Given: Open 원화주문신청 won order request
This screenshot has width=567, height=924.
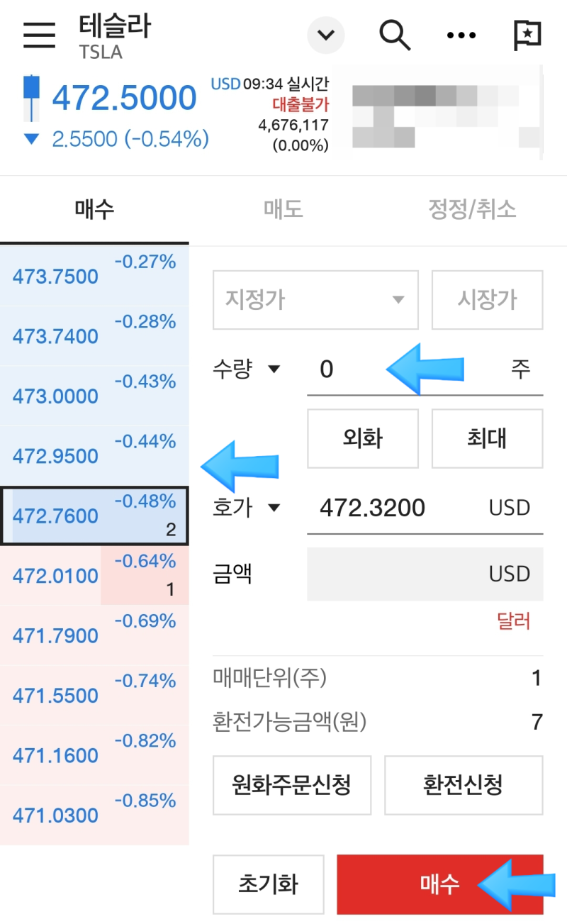Looking at the screenshot, I should click(292, 785).
